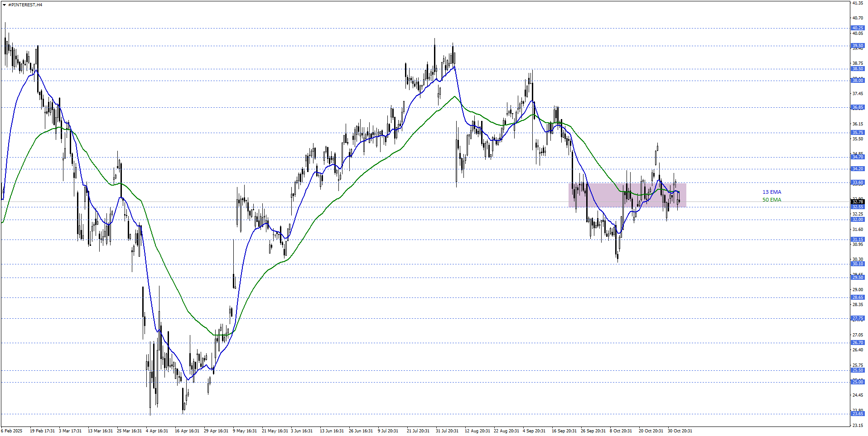The width and height of the screenshot is (868, 436).
Task: Click the 39.50 price level tag
Action: pos(858,46)
